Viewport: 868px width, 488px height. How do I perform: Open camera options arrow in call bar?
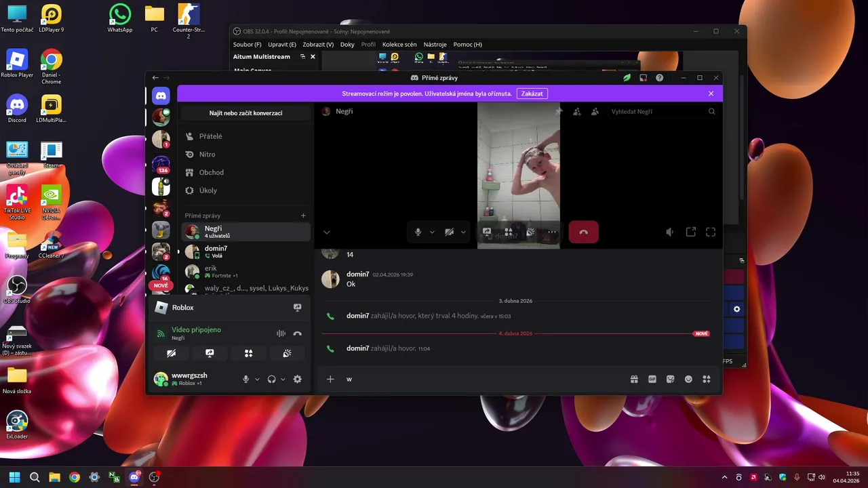(x=464, y=232)
